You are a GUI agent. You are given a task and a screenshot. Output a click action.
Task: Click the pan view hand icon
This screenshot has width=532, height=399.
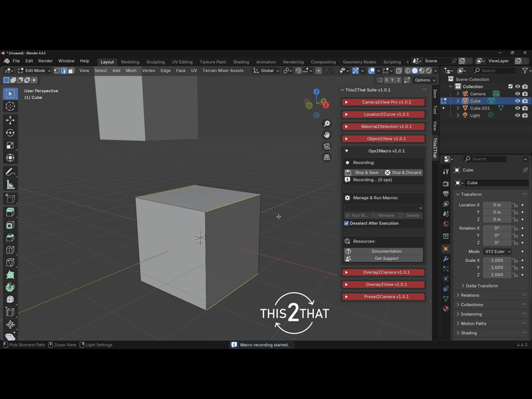(x=327, y=135)
